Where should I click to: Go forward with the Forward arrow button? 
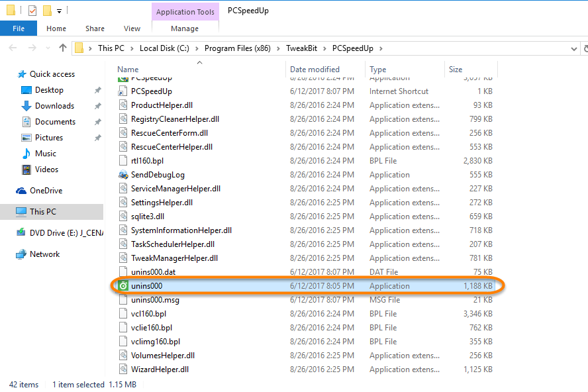(x=32, y=48)
